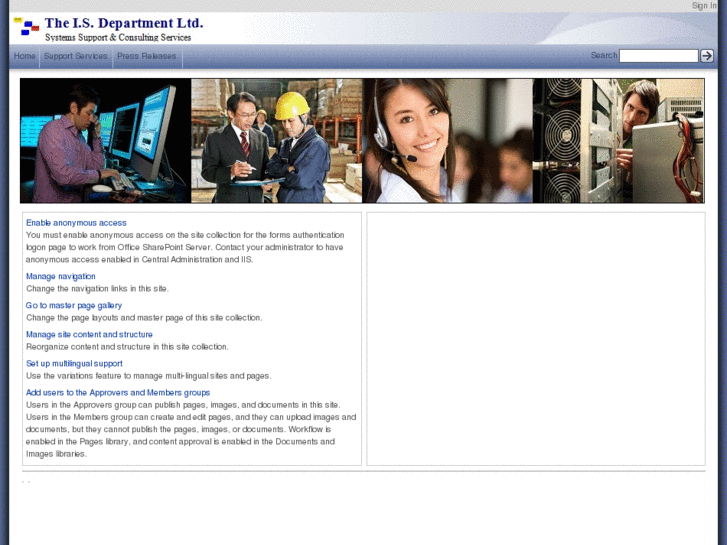Click 'Systems Support & Consulting Services' tagline
This screenshot has width=727, height=545.
[x=118, y=38]
